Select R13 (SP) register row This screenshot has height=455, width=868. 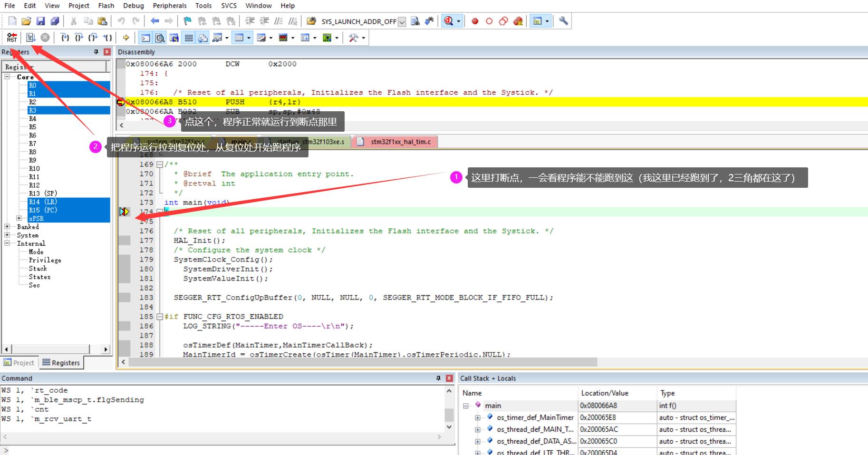pyautogui.click(x=43, y=194)
